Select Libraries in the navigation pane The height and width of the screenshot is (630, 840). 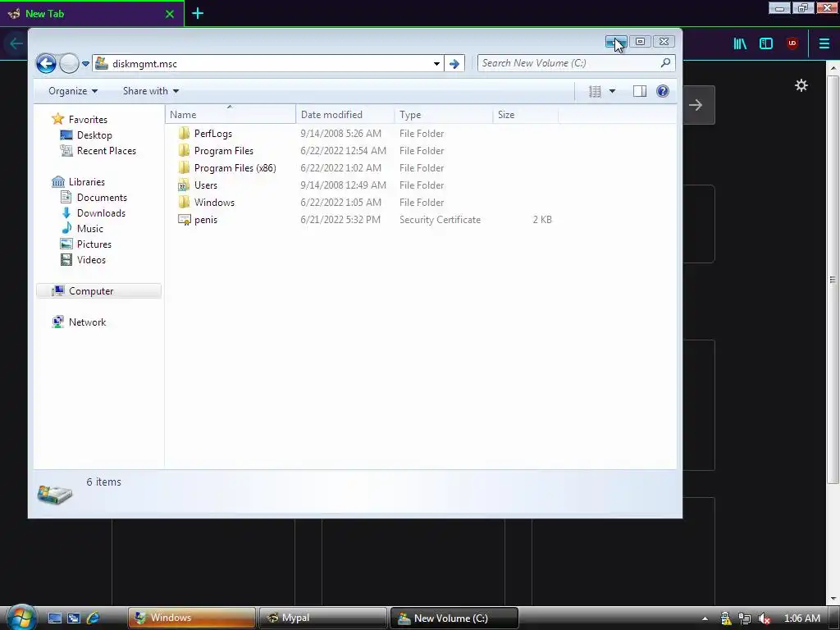coord(86,181)
